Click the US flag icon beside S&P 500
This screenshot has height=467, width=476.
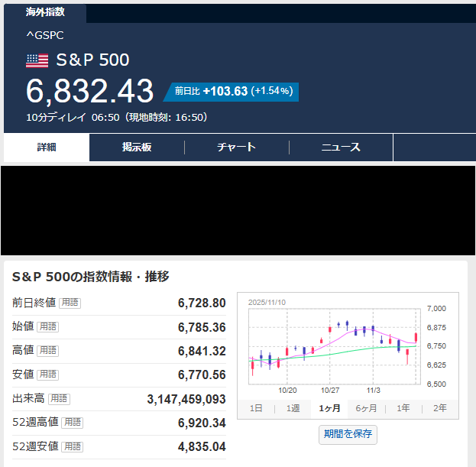37,60
